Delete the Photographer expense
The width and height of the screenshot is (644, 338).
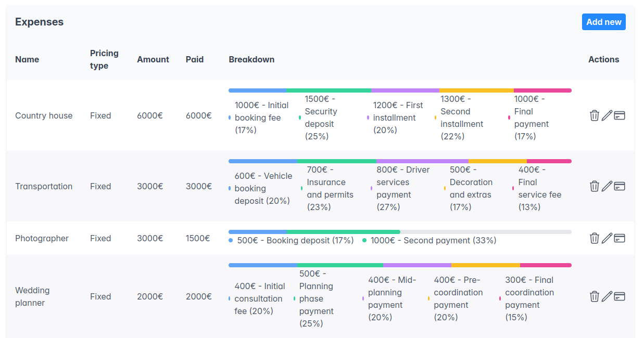595,238
